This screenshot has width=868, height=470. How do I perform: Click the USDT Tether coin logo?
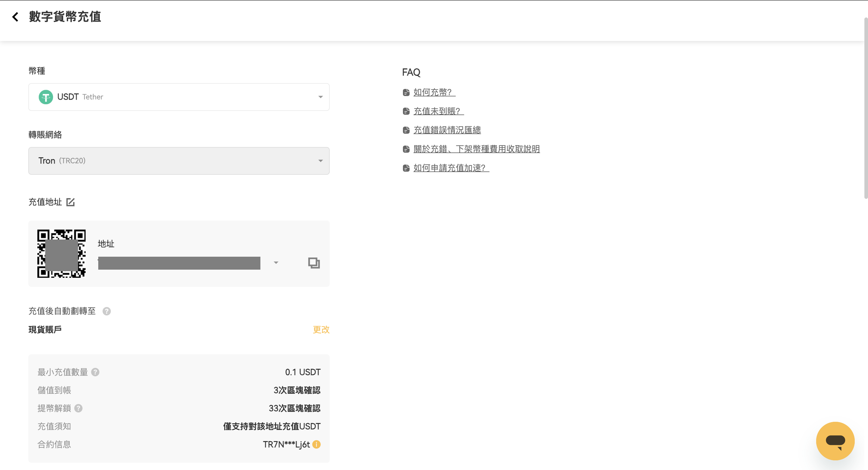coord(46,97)
